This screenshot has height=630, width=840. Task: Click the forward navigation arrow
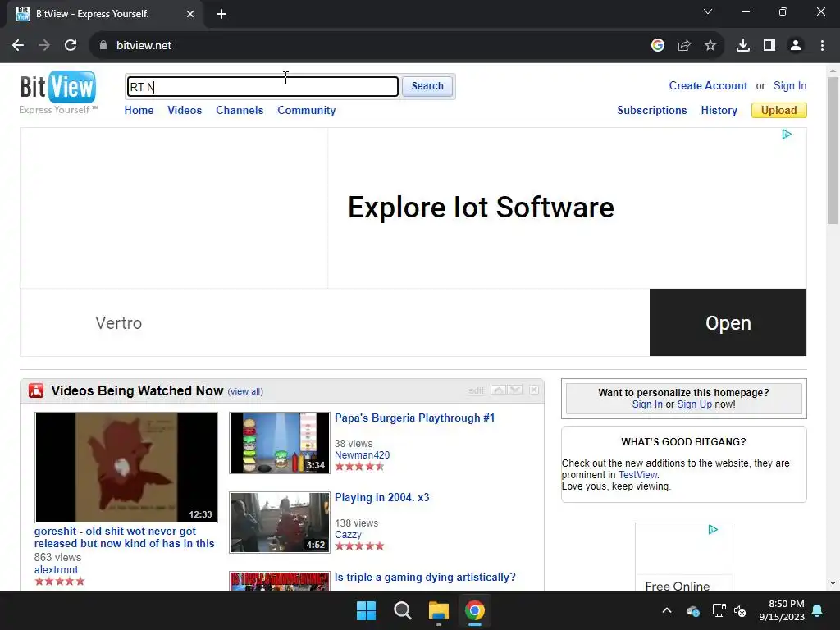point(44,46)
